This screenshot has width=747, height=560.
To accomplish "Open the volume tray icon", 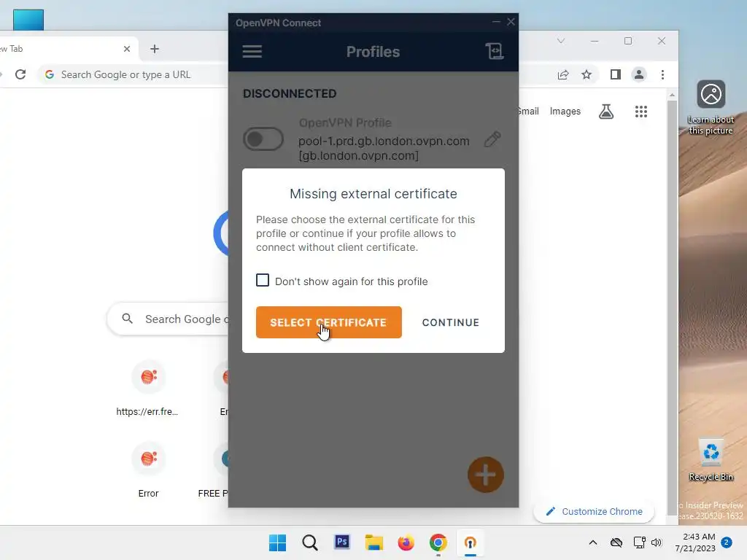I will [x=657, y=542].
